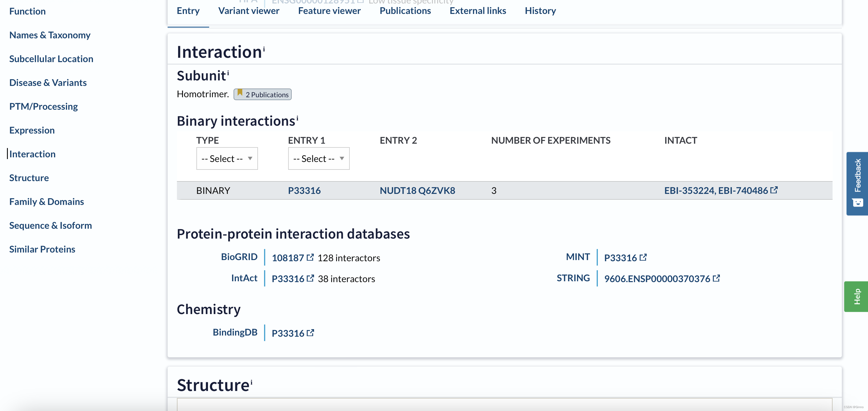The height and width of the screenshot is (411, 868).
Task: Open P33316 entry in binary interactions row
Action: point(304,190)
